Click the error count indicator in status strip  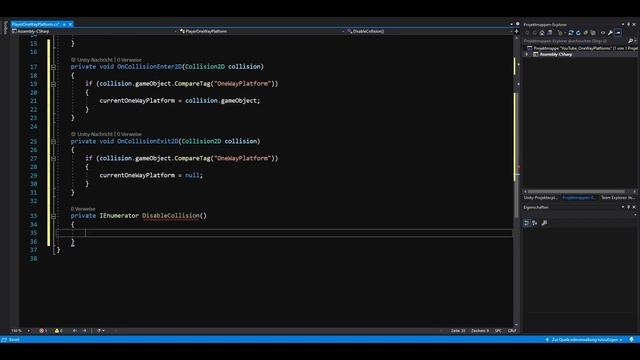[43, 331]
